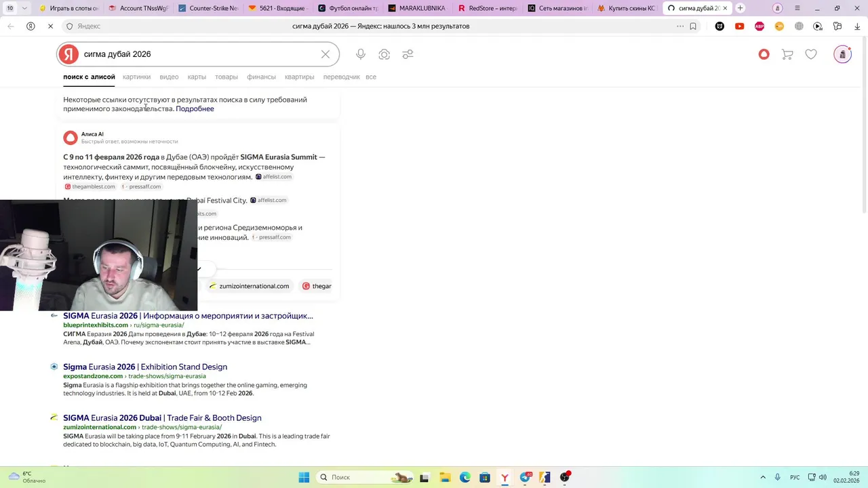Open Подробнее legal notice link
Image resolution: width=868 pixels, height=488 pixels.
[x=195, y=109]
